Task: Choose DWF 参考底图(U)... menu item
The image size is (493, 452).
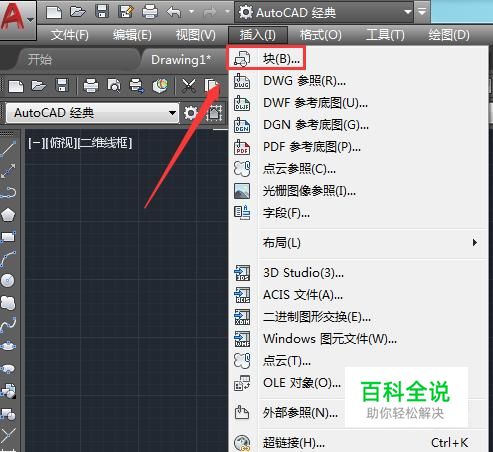Action: (x=358, y=103)
